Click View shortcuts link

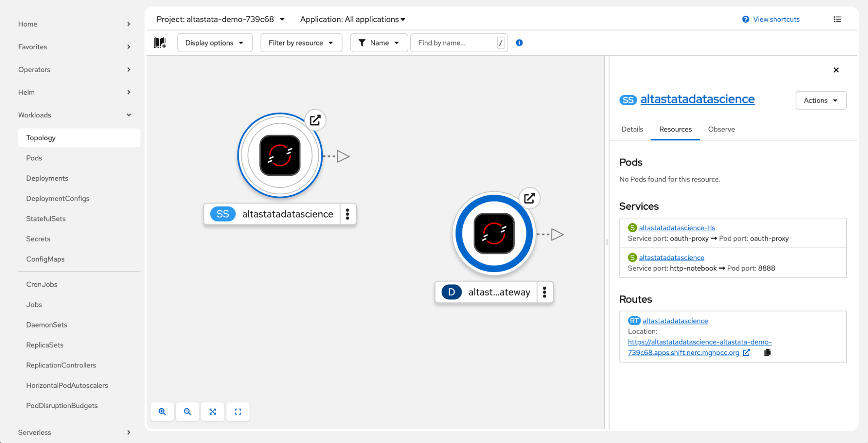coord(776,19)
